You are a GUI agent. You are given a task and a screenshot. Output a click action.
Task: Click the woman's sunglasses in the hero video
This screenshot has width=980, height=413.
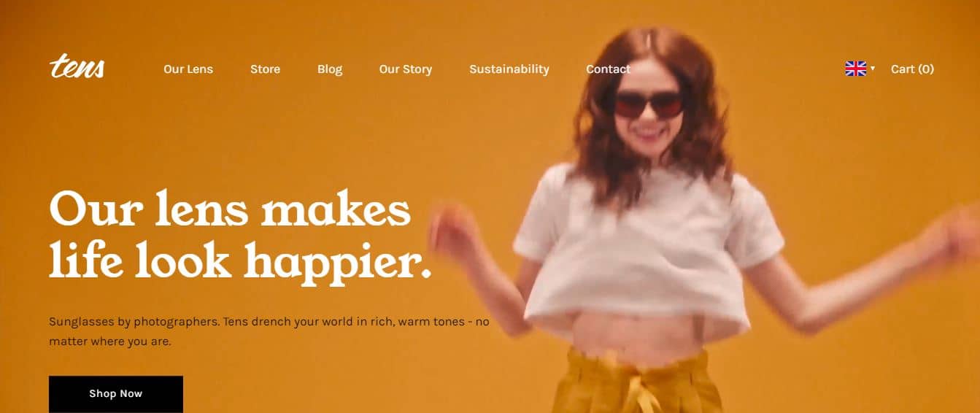pos(648,104)
